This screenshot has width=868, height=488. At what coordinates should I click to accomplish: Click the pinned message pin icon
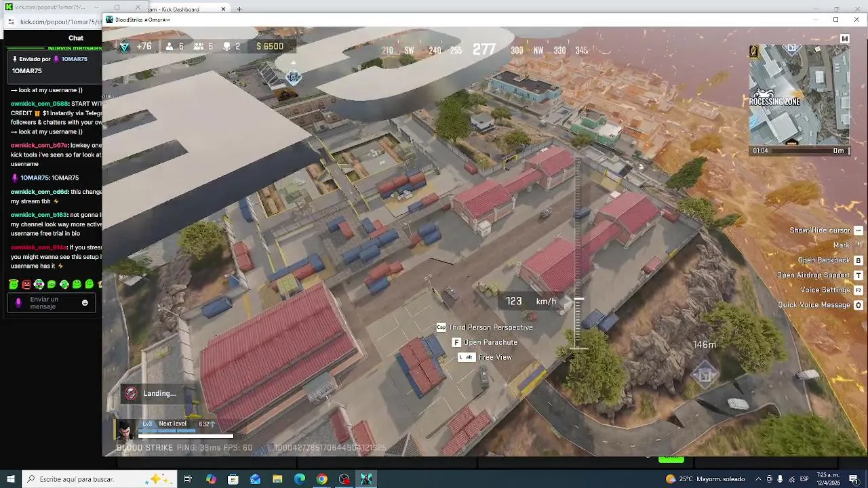pyautogui.click(x=14, y=59)
